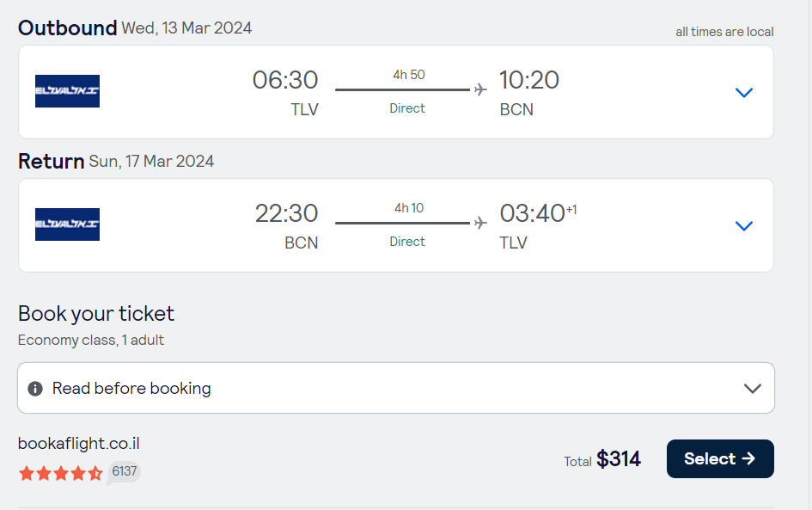812x510 pixels.
Task: Click the outbound flight airplane icon
Action: [x=480, y=89]
